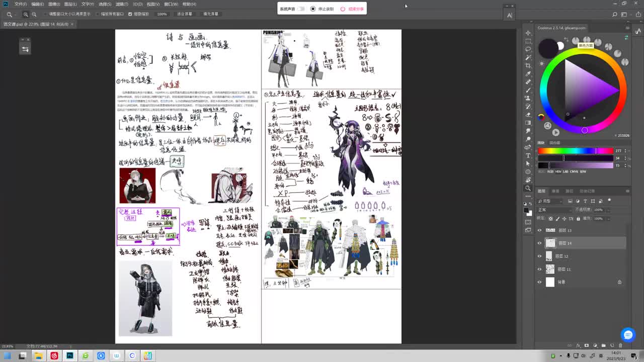The width and height of the screenshot is (644, 362).
Task: Open the Coolorus panel options menu
Action: (x=627, y=28)
